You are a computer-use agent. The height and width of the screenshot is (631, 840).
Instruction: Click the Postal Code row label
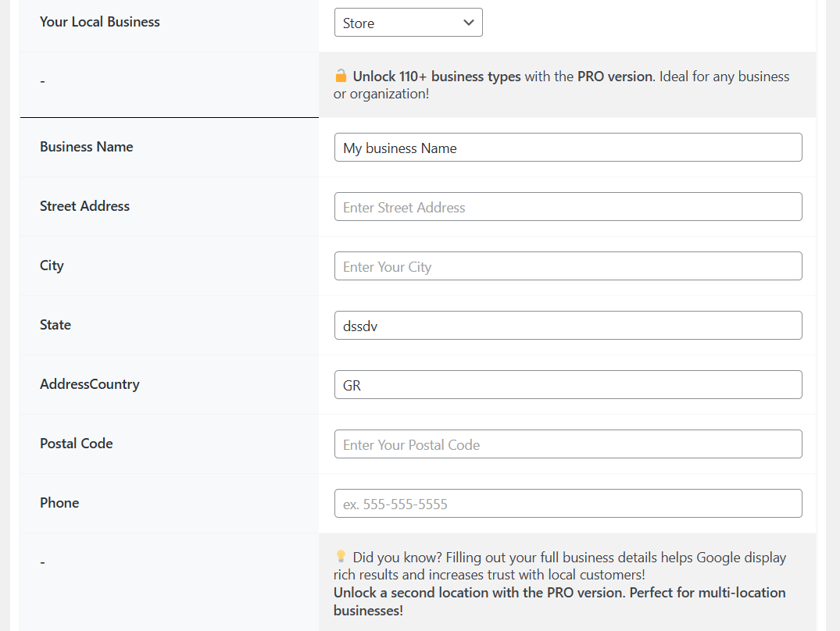click(77, 444)
